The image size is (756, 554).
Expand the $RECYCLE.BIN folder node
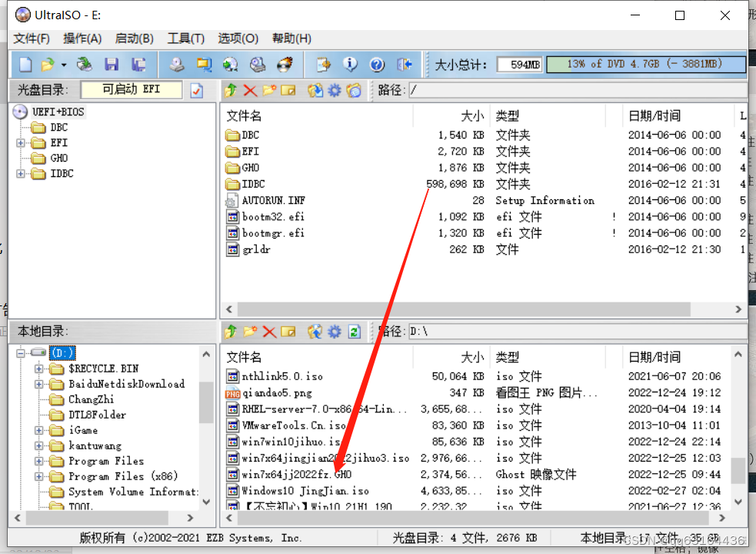pyautogui.click(x=38, y=369)
